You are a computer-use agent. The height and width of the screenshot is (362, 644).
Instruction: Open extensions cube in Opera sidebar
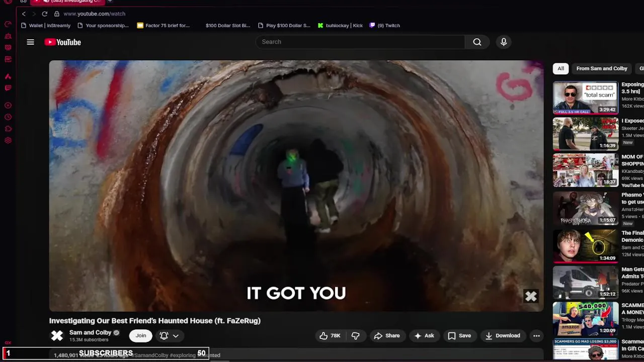(8, 129)
